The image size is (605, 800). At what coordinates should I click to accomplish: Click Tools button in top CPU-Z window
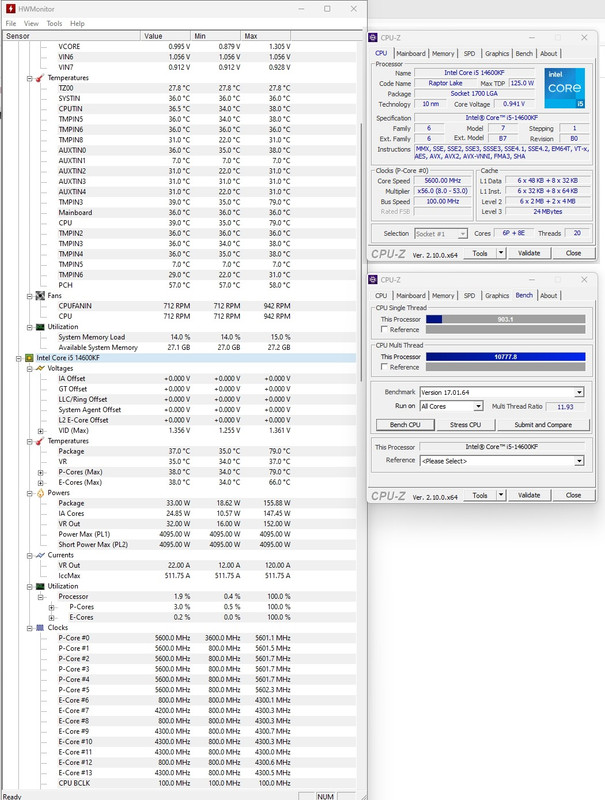click(x=480, y=253)
